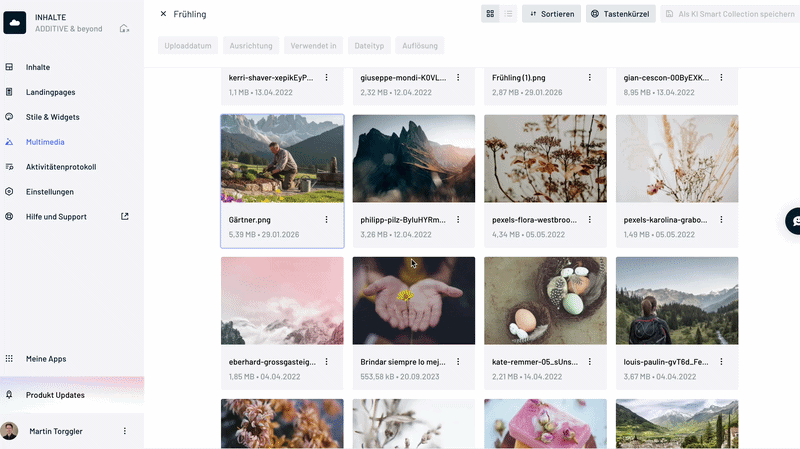
Task: Select the Multimedia menu item
Action: (x=45, y=142)
